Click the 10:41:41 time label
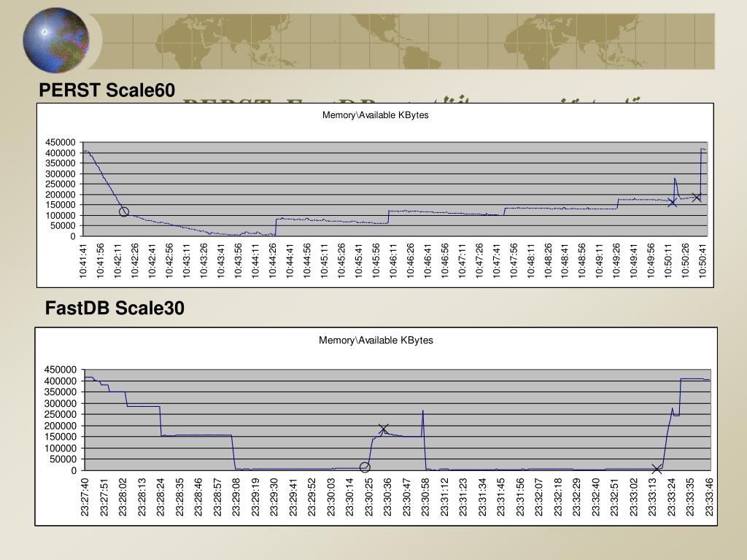Image resolution: width=747 pixels, height=560 pixels. click(x=83, y=260)
